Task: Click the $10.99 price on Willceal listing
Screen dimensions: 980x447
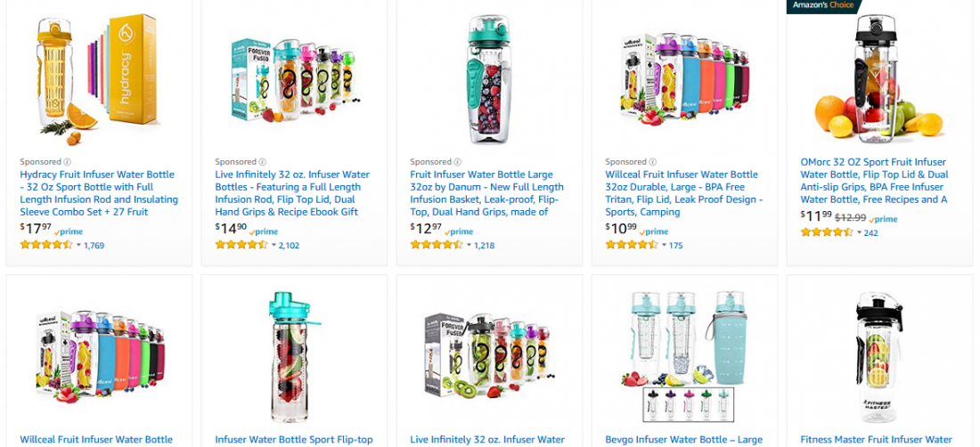Action: 621,229
